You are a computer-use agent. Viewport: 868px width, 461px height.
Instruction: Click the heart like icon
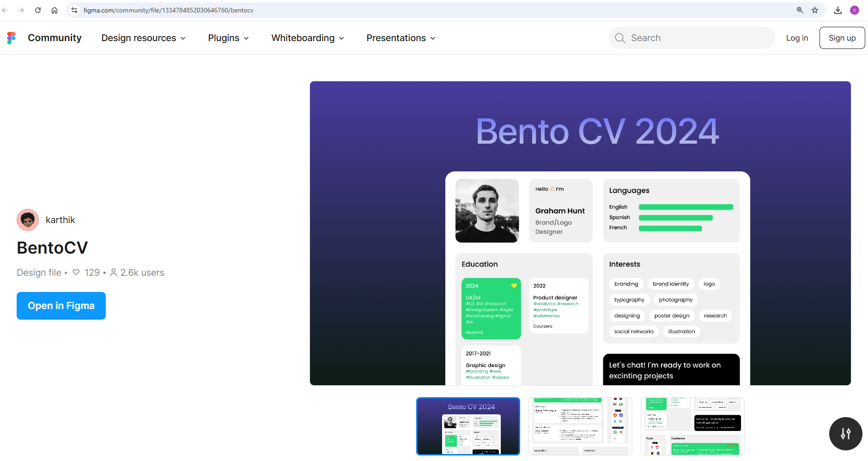click(76, 273)
